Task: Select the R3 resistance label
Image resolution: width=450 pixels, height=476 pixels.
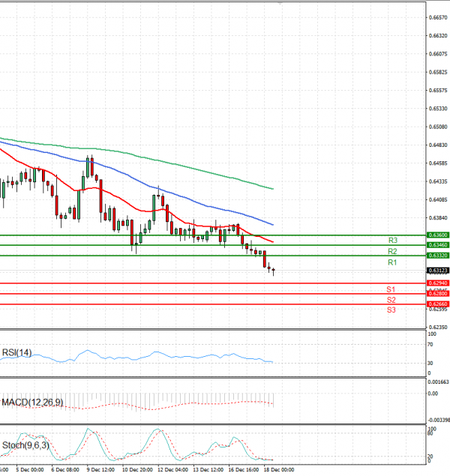Action: click(x=392, y=241)
